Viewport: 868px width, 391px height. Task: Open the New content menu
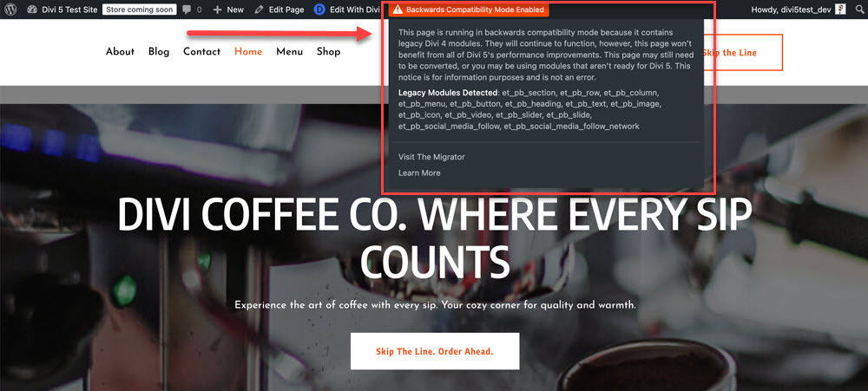pos(228,10)
